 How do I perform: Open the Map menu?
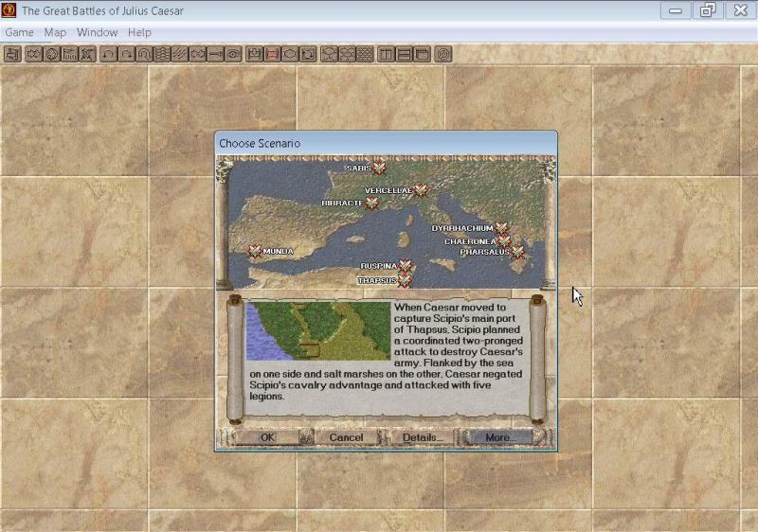click(x=55, y=32)
